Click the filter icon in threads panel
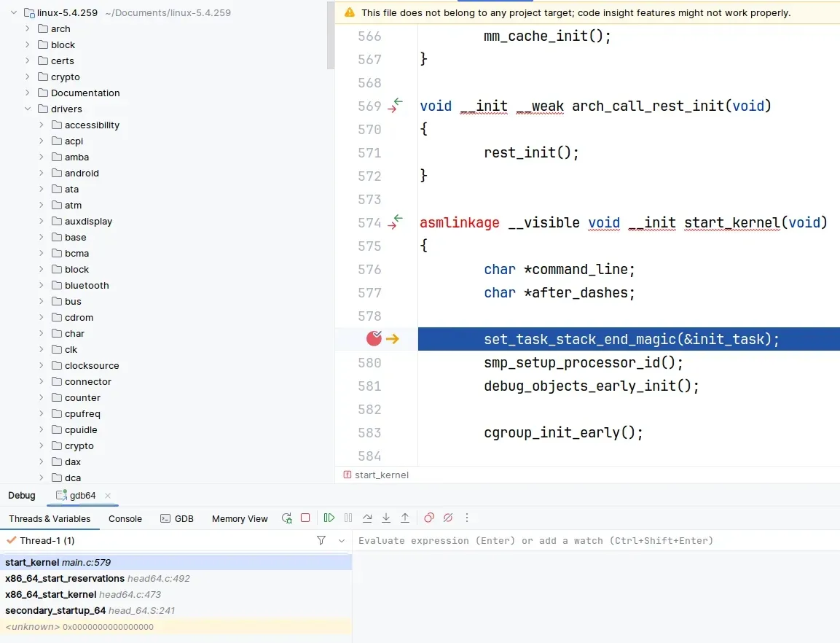 point(321,540)
